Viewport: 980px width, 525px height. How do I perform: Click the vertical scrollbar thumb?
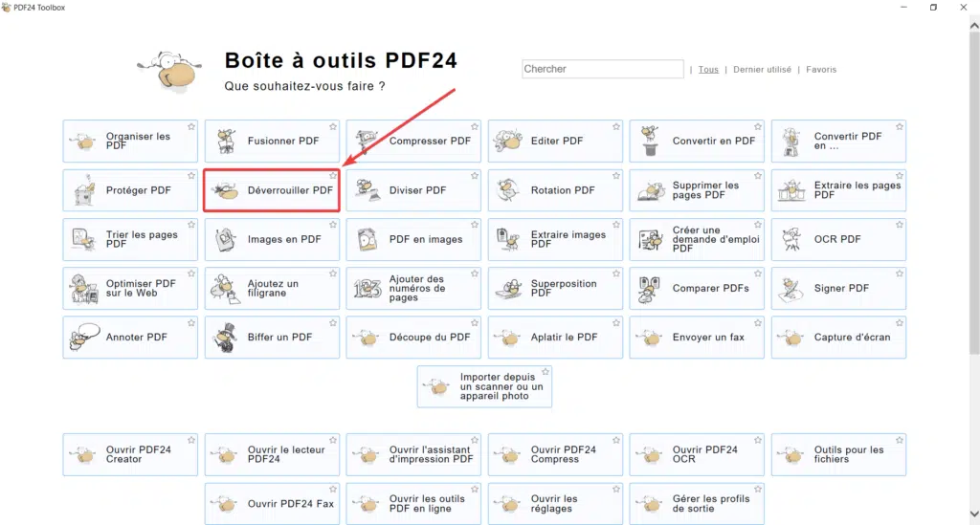tap(974, 193)
